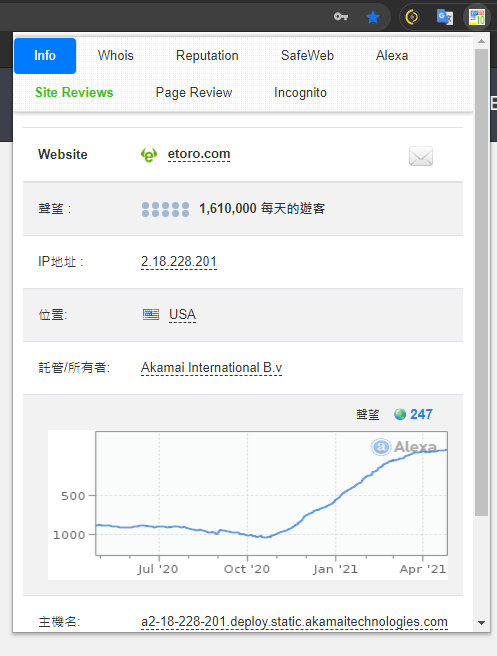Click the akamaitechnologies.com hostname link
The width and height of the screenshot is (497, 656).
click(294, 622)
